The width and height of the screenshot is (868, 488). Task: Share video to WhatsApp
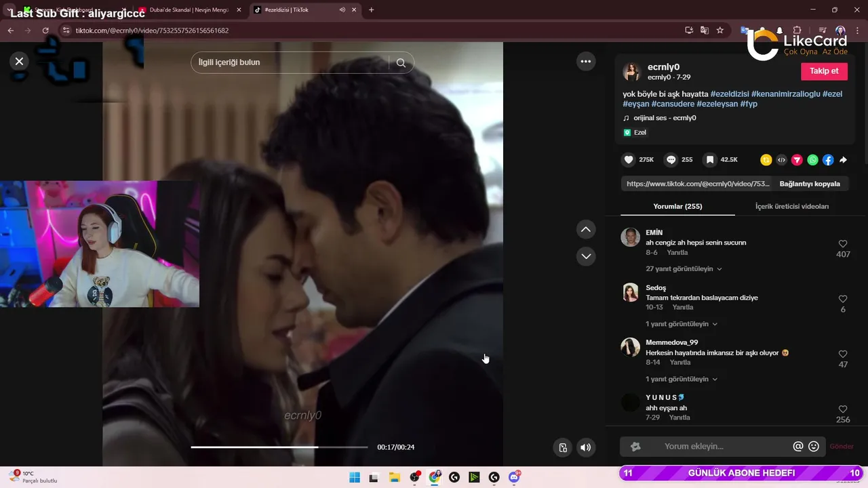point(812,160)
